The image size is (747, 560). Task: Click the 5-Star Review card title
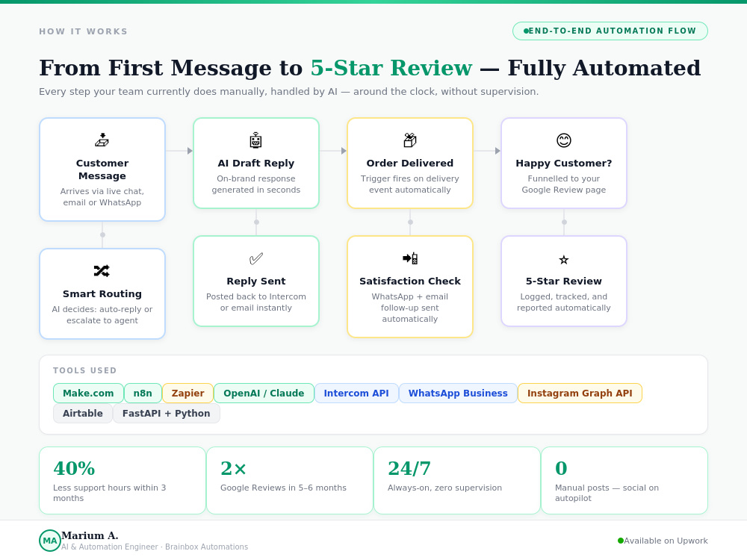tap(563, 281)
